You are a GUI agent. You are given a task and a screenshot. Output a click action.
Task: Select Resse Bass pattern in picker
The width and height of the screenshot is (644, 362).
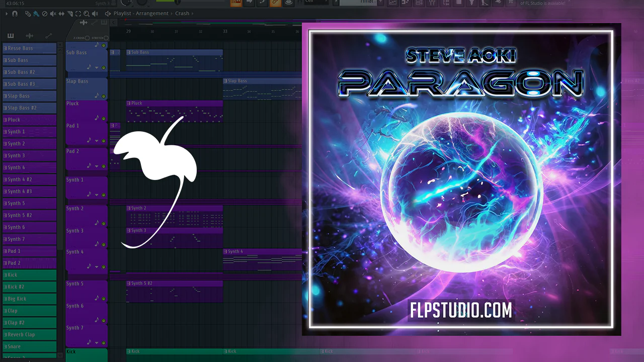click(x=29, y=48)
